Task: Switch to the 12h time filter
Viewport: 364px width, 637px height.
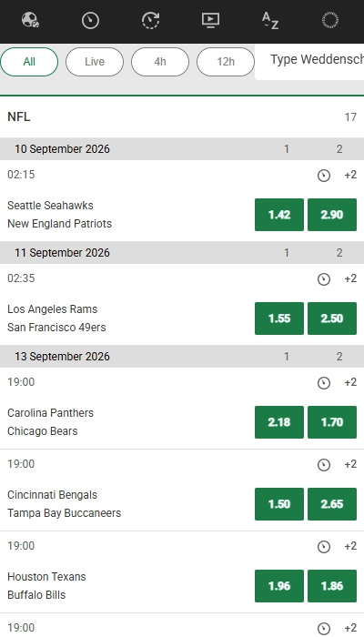Action: (226, 62)
